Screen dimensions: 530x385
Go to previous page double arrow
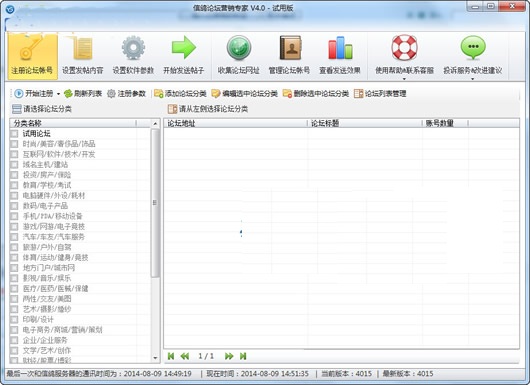(x=185, y=356)
